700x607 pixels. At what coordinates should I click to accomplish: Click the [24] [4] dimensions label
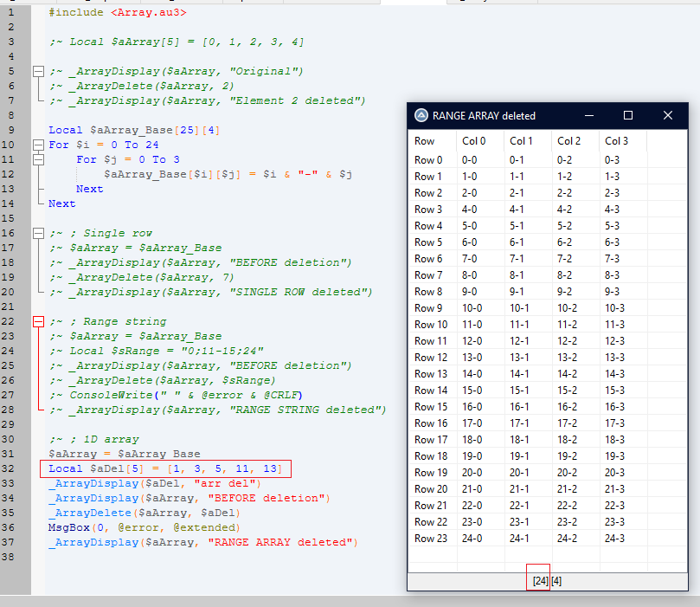pos(548,581)
